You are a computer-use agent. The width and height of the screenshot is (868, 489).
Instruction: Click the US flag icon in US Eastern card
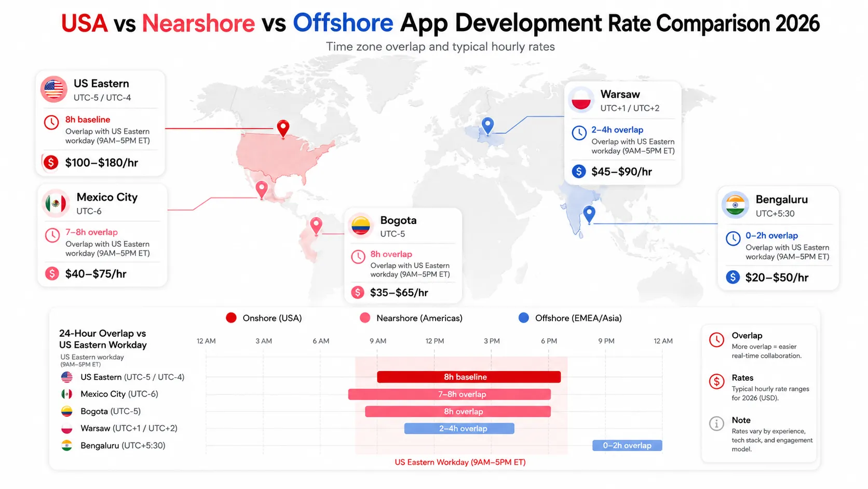point(54,89)
